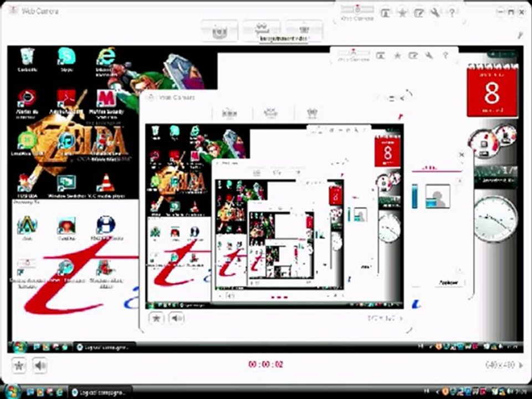
Task: Click the star button in nested Web Camera window
Action: (x=156, y=318)
